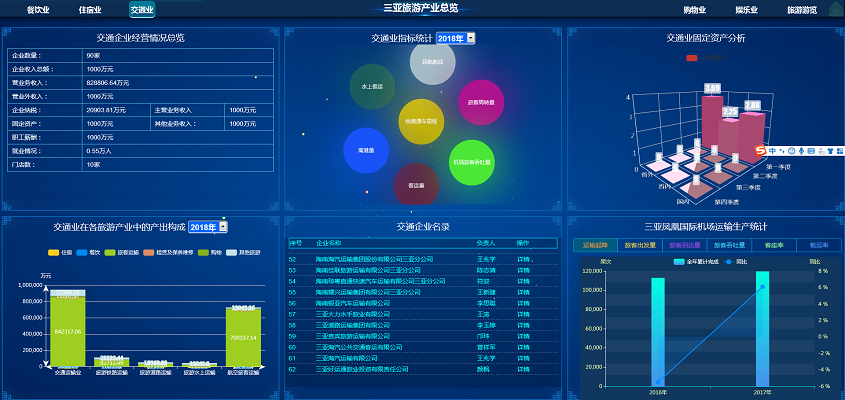The width and height of the screenshot is (845, 400).
Task: Select 旅客吞吐量 airport tab
Action: click(x=729, y=245)
